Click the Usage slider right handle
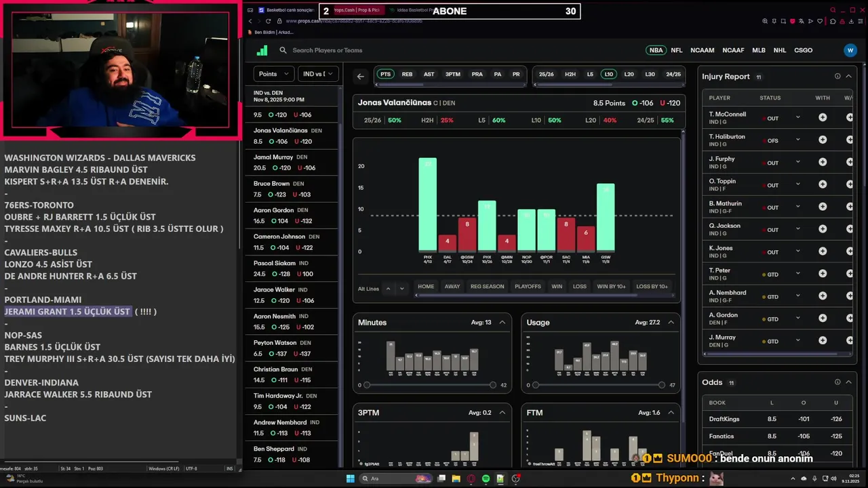 (661, 385)
